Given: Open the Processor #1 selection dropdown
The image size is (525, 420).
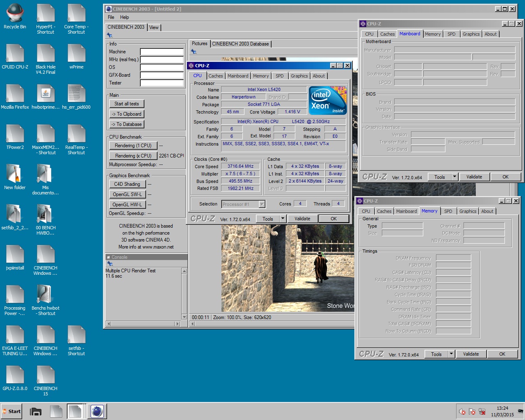Looking at the screenshot, I should coord(243,204).
